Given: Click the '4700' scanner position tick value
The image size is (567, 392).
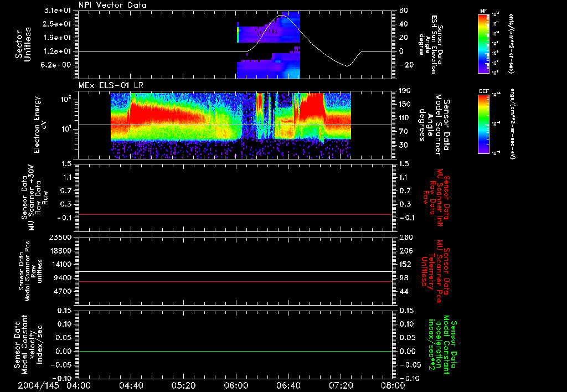Looking at the screenshot, I should point(62,291).
